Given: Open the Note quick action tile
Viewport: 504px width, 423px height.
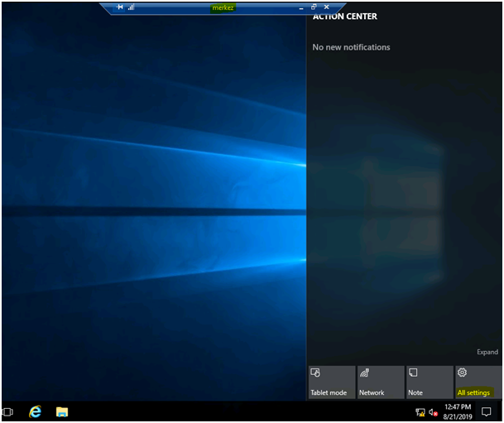Looking at the screenshot, I should [430, 382].
